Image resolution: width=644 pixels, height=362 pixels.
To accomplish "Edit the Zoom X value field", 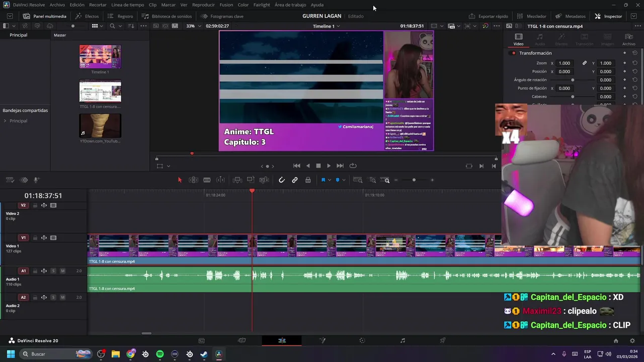I will coord(565,63).
